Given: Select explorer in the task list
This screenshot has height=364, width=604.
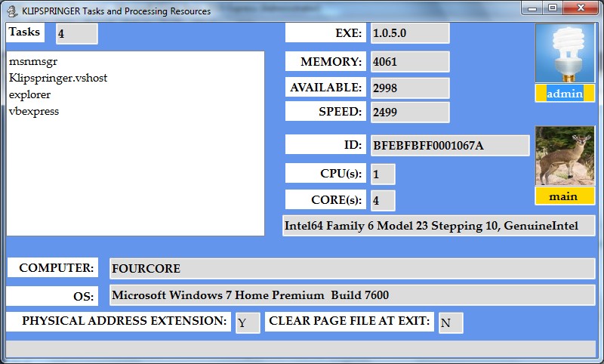Looking at the screenshot, I should coord(29,94).
